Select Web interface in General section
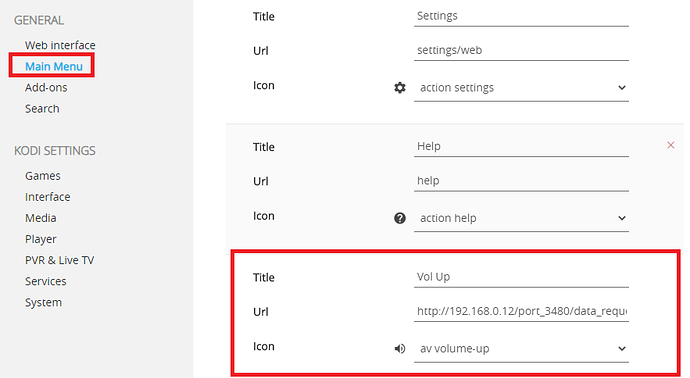 click(x=60, y=45)
